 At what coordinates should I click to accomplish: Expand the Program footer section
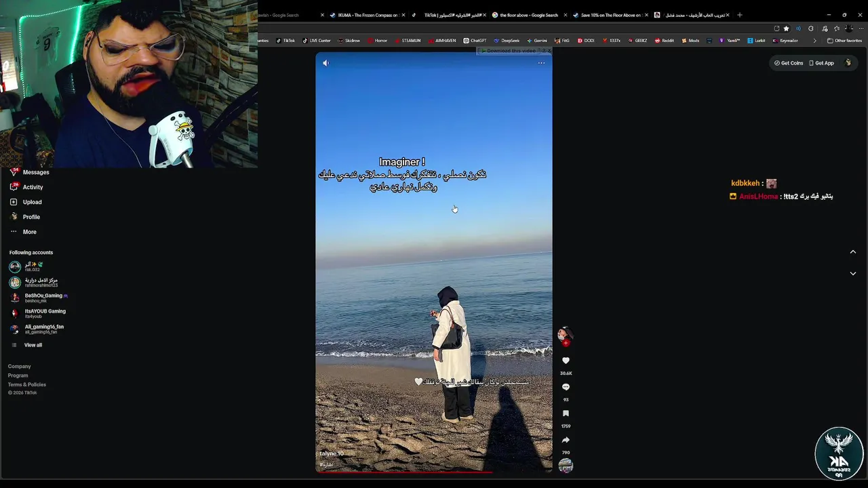(x=18, y=375)
